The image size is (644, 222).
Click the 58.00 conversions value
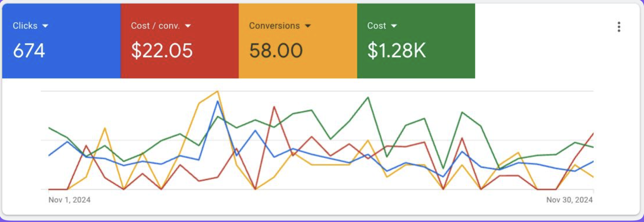pyautogui.click(x=276, y=51)
